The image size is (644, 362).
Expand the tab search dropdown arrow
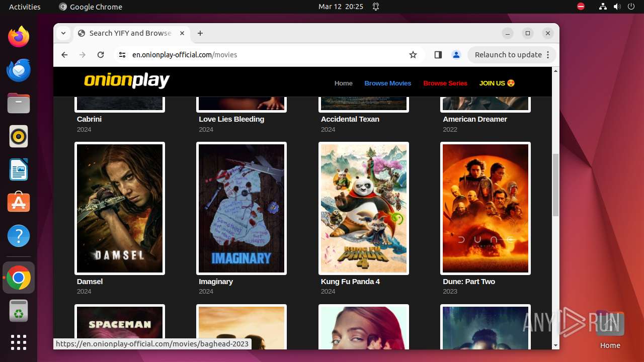click(x=63, y=33)
